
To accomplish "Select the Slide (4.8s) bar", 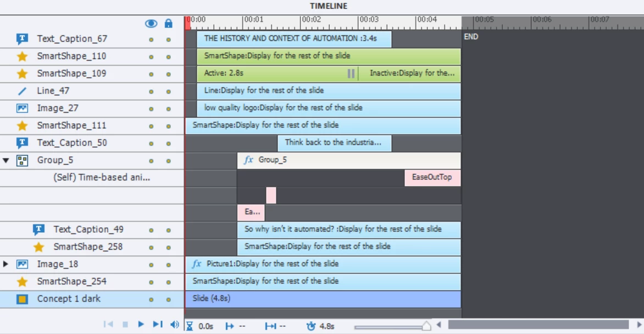I will pos(323,299).
